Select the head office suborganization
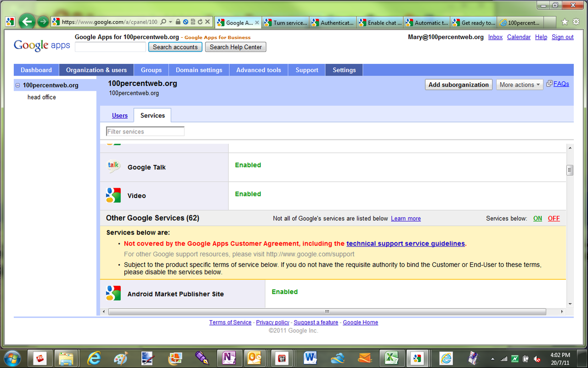 (x=42, y=97)
